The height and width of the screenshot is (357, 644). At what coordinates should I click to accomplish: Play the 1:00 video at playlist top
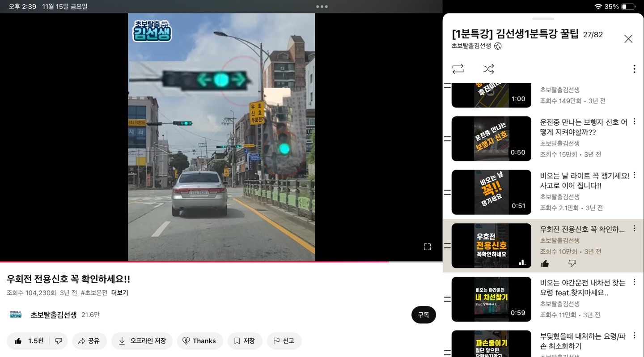[x=491, y=95]
